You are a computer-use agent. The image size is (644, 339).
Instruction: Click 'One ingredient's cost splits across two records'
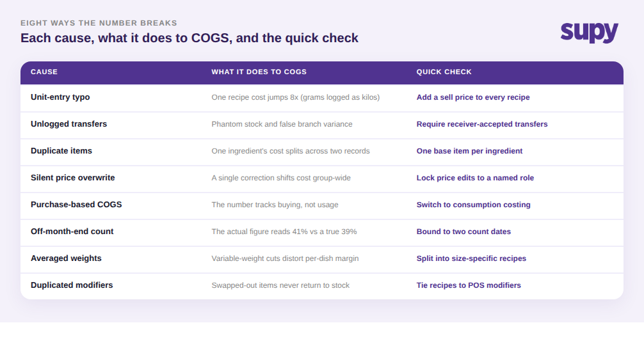pos(291,151)
